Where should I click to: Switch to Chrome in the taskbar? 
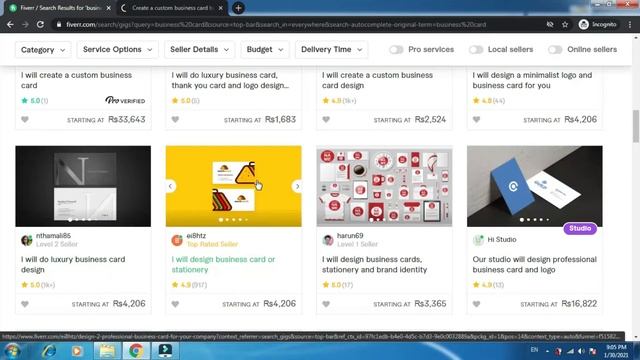[x=136, y=351]
